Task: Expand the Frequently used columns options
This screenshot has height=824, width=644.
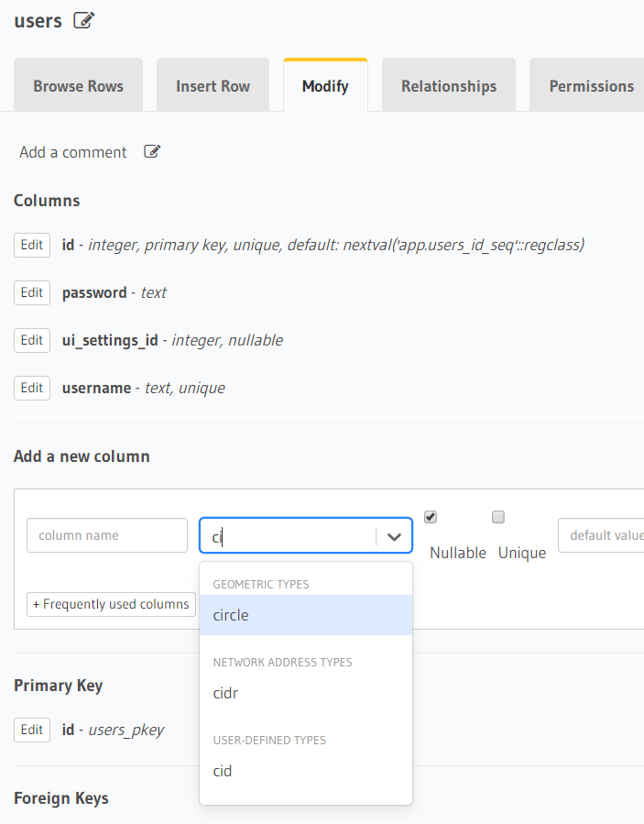Action: [x=111, y=604]
